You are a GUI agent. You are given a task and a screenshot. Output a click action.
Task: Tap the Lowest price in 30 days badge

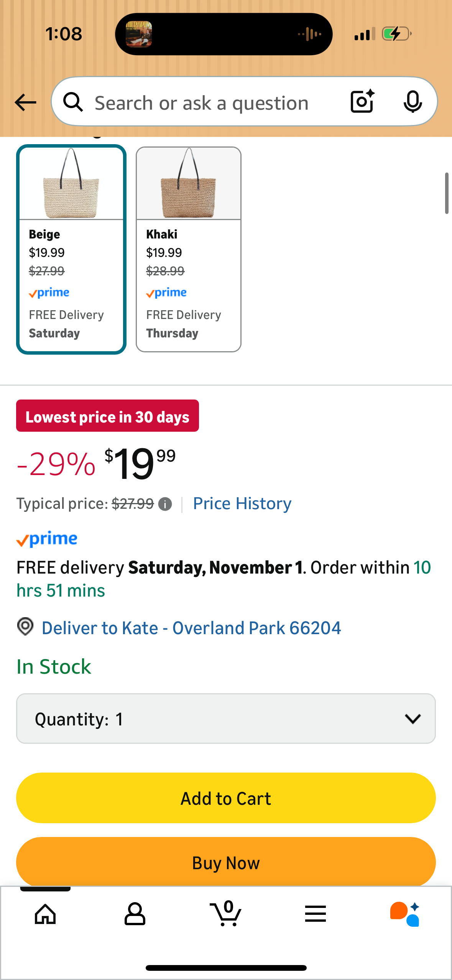(107, 416)
